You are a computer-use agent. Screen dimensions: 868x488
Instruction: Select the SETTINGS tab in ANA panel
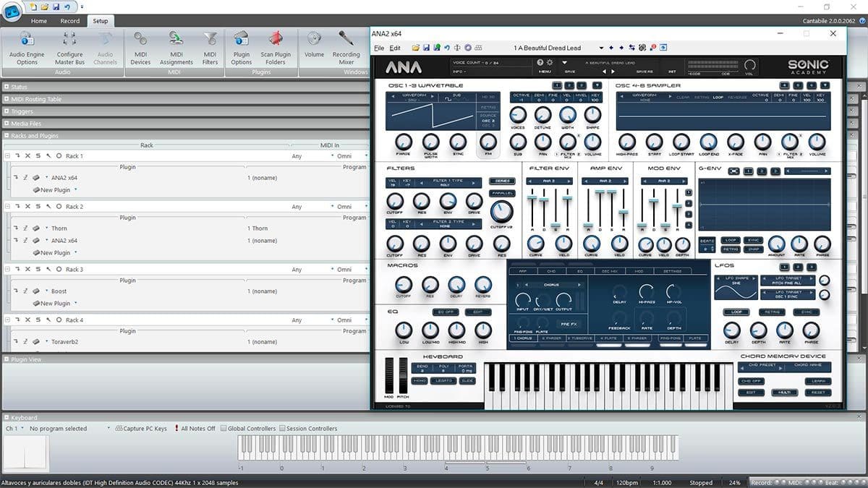coord(672,272)
